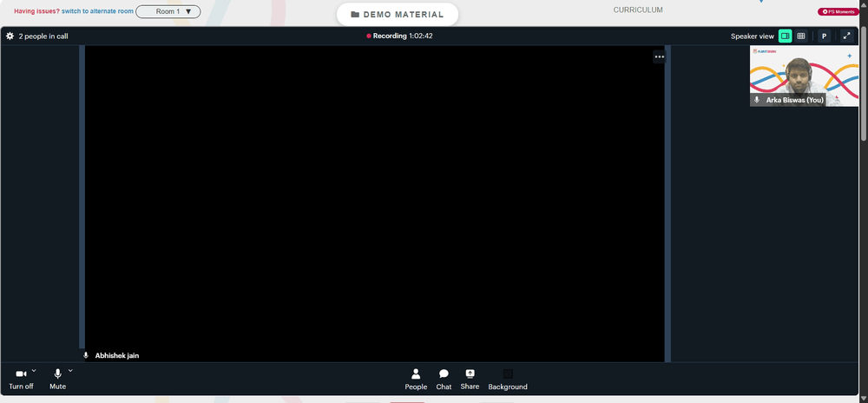Open three-dot menu on Abhishek's video
The height and width of the screenshot is (403, 868).
point(660,56)
